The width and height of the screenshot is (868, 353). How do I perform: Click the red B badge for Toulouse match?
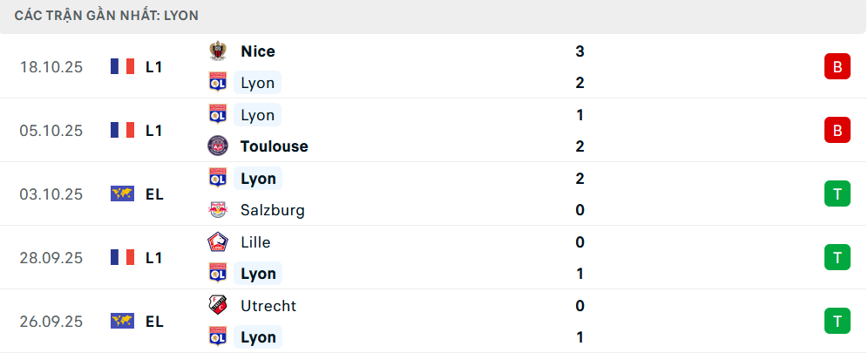837,131
